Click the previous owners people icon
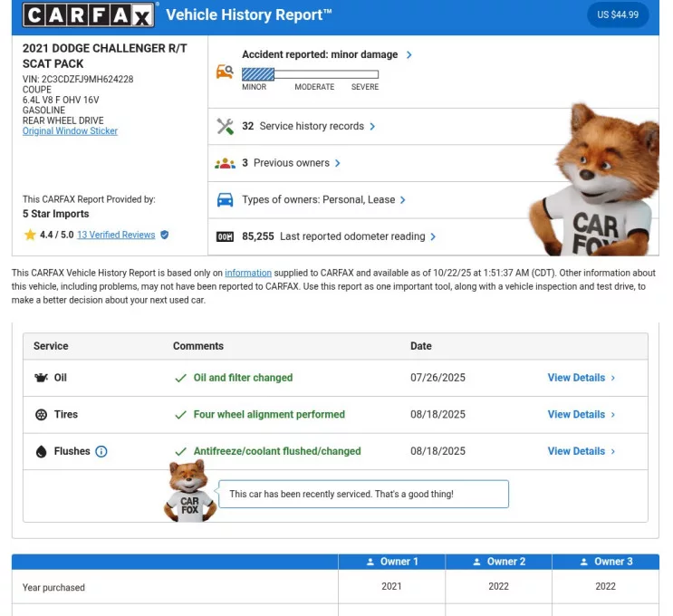 tap(225, 164)
